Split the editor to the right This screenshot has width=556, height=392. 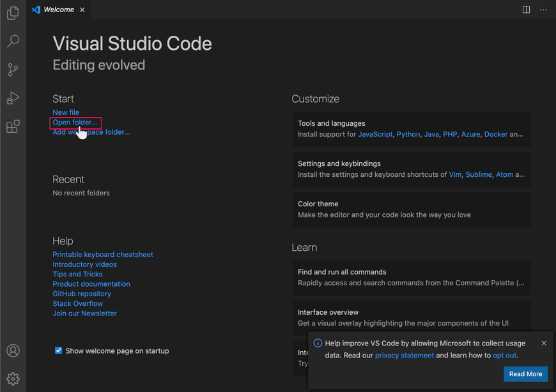point(526,10)
